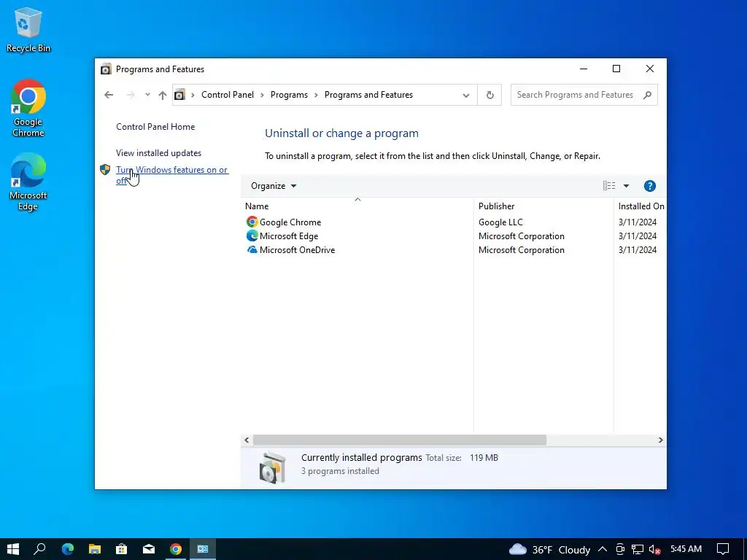This screenshot has height=560, width=747.
Task: Click Microsoft Corporation publisher for Microsoft Edge
Action: (x=521, y=236)
